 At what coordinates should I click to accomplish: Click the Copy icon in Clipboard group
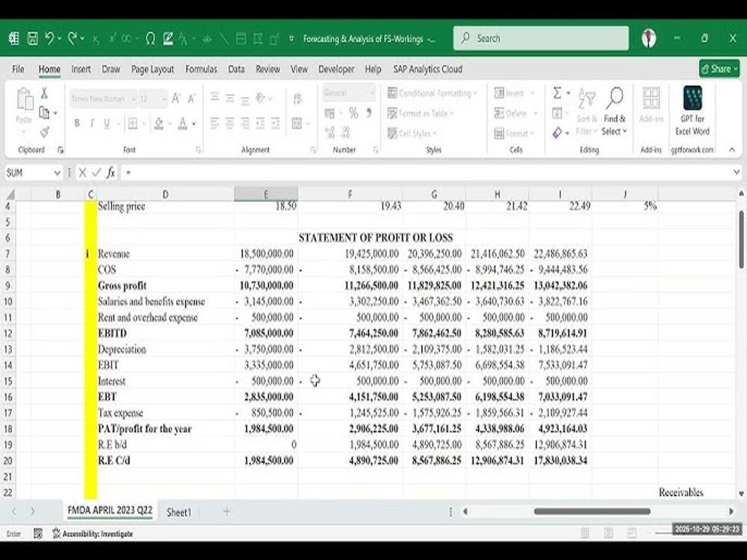click(x=44, y=113)
